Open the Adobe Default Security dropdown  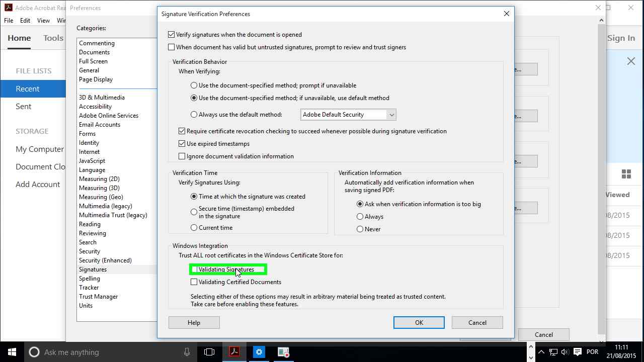click(348, 115)
